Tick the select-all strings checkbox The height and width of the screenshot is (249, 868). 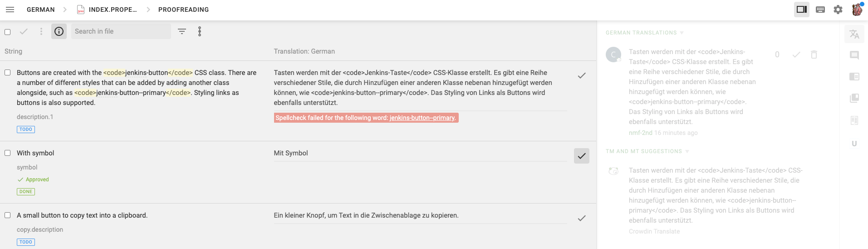coord(8,32)
